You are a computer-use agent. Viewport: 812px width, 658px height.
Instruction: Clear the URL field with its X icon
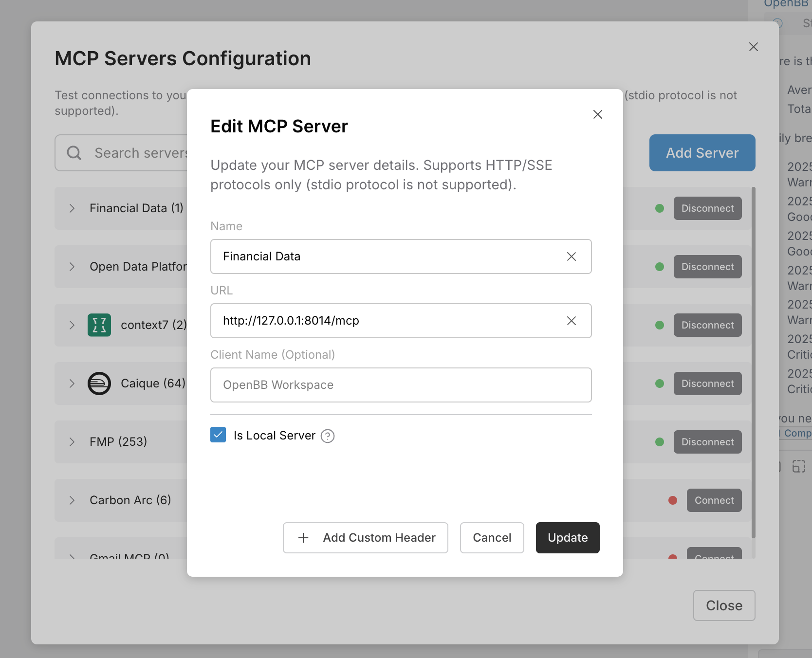click(572, 321)
